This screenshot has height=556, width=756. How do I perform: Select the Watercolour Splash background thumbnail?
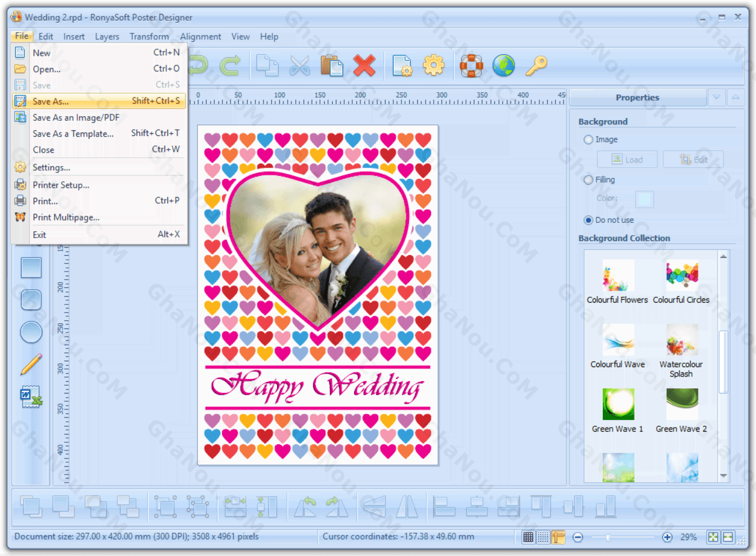pos(682,340)
